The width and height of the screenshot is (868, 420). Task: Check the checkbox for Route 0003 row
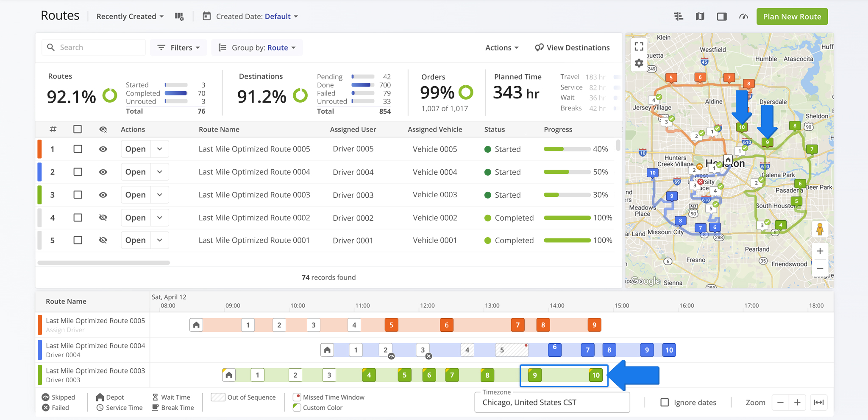click(x=78, y=195)
